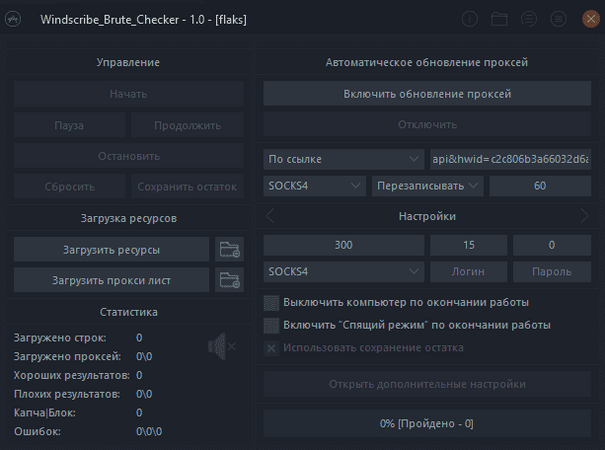Click the 300 value field
Image resolution: width=605 pixels, height=450 pixels.
click(x=343, y=245)
